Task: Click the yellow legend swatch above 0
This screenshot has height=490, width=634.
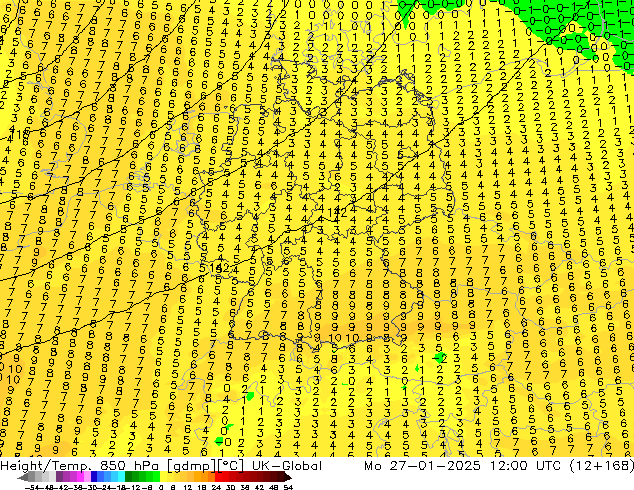Action: tap(163, 476)
